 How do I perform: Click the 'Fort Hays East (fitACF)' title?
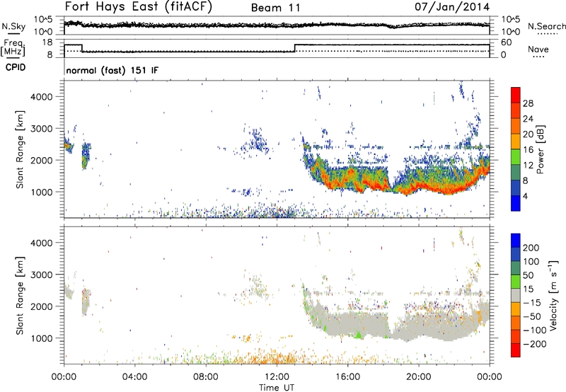(138, 7)
